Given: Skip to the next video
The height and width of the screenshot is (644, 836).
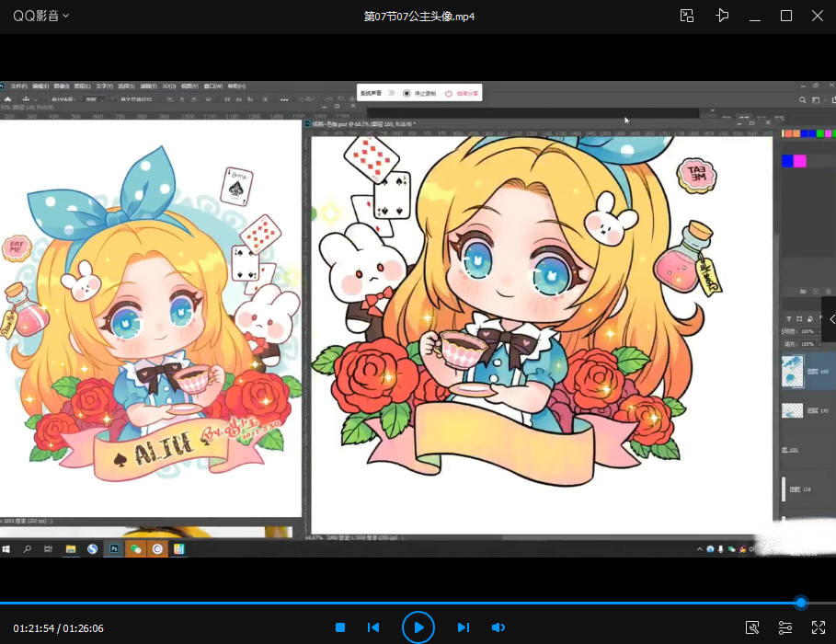Looking at the screenshot, I should coord(464,627).
